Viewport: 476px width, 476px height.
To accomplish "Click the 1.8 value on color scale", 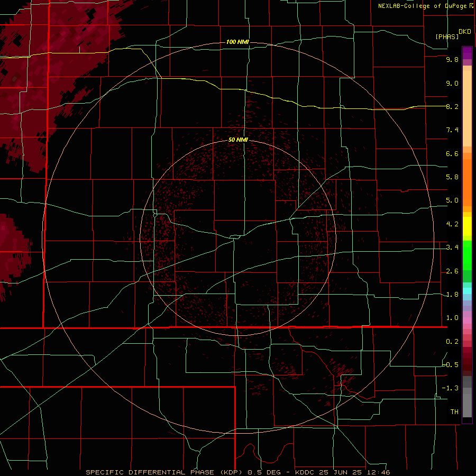I will tap(452, 295).
